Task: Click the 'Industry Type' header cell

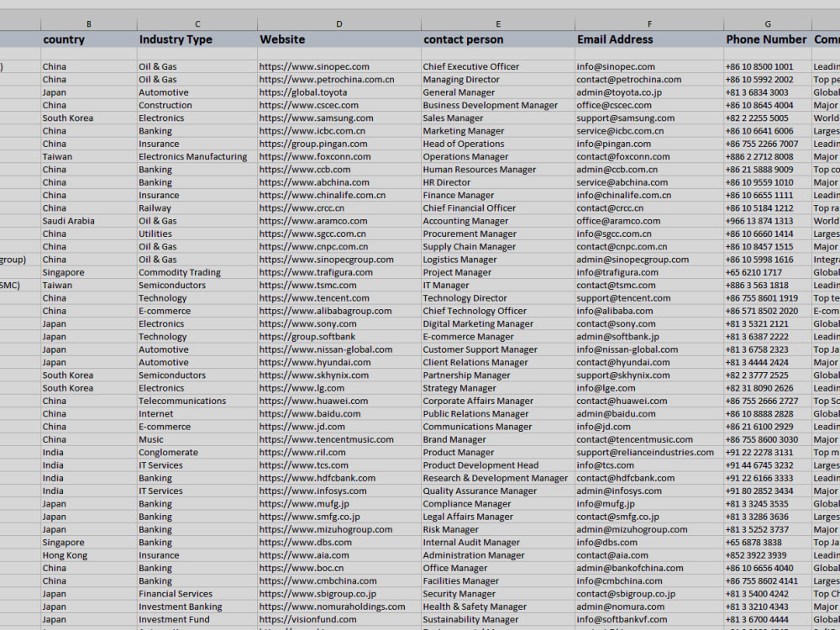Action: point(197,39)
